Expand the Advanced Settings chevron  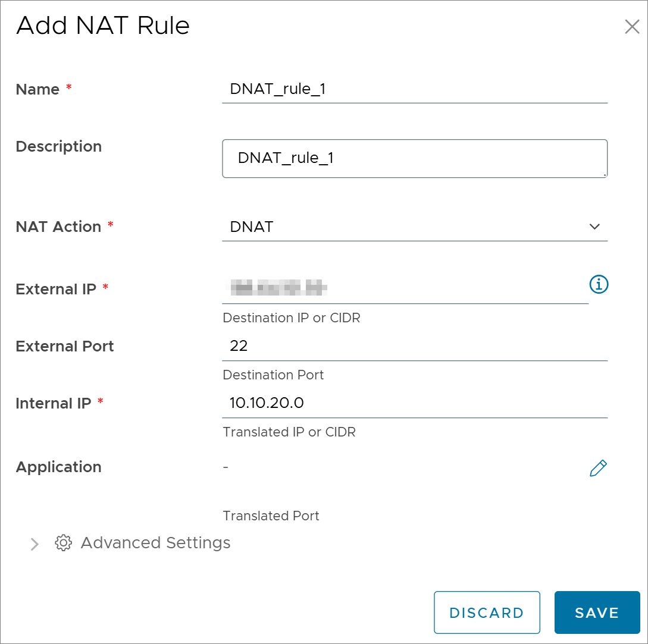click(x=35, y=544)
